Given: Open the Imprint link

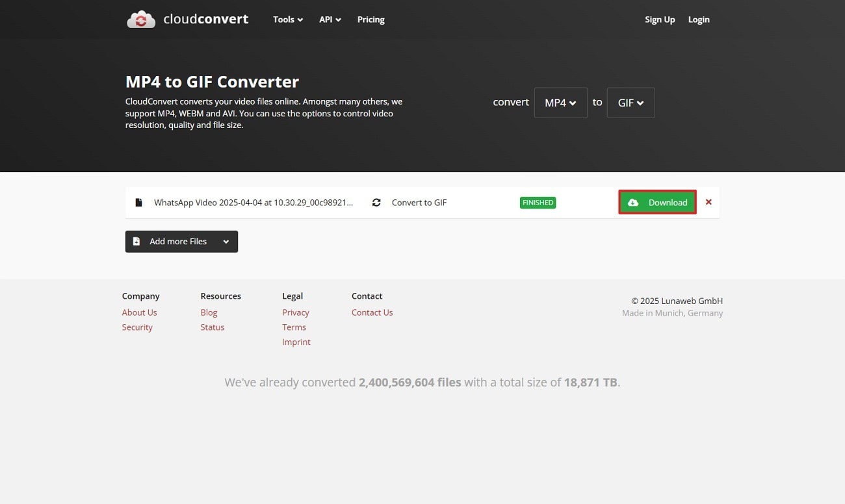Looking at the screenshot, I should pyautogui.click(x=296, y=342).
